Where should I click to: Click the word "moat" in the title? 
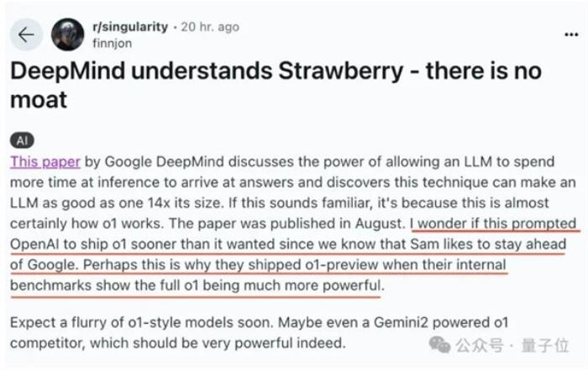39,100
